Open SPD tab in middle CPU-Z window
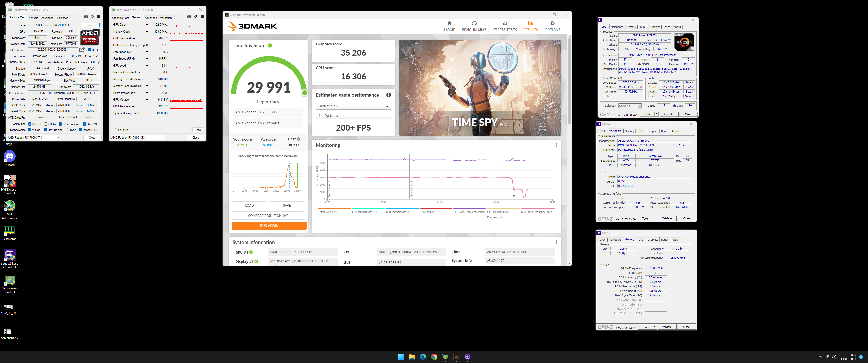Image resolution: width=868 pixels, height=363 pixels. [641, 131]
